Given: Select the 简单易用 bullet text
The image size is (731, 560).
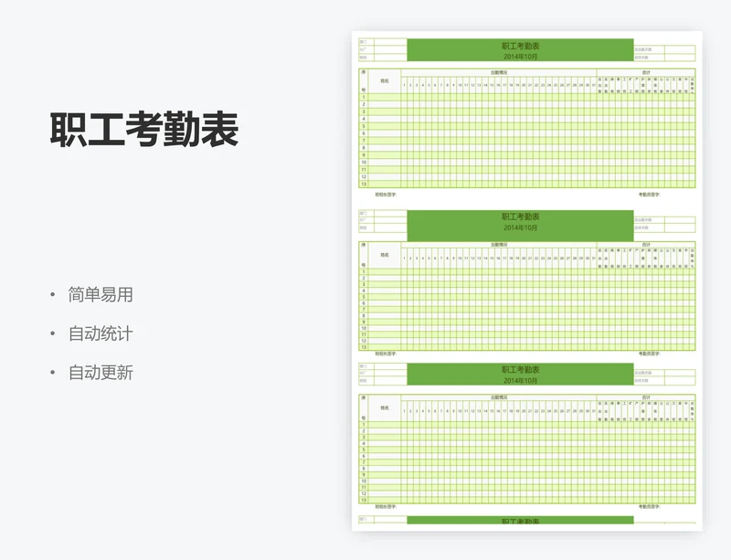Looking at the screenshot, I should [x=101, y=295].
